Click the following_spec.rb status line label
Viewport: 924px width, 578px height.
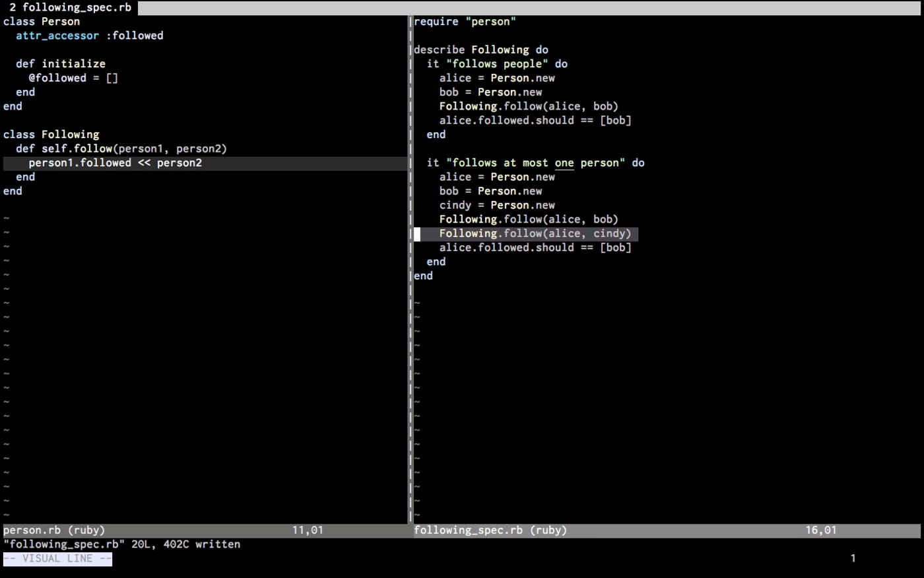point(490,530)
